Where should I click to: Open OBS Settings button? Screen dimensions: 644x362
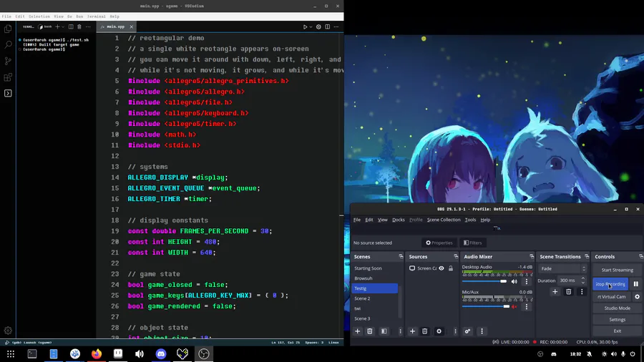617,319
